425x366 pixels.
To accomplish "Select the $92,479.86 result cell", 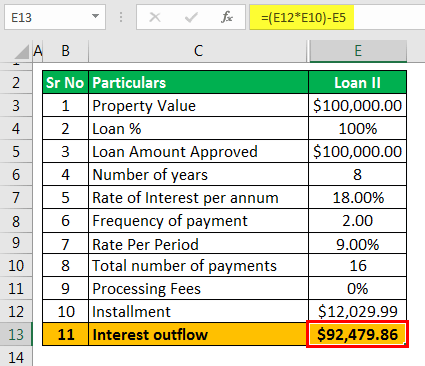I will (357, 334).
